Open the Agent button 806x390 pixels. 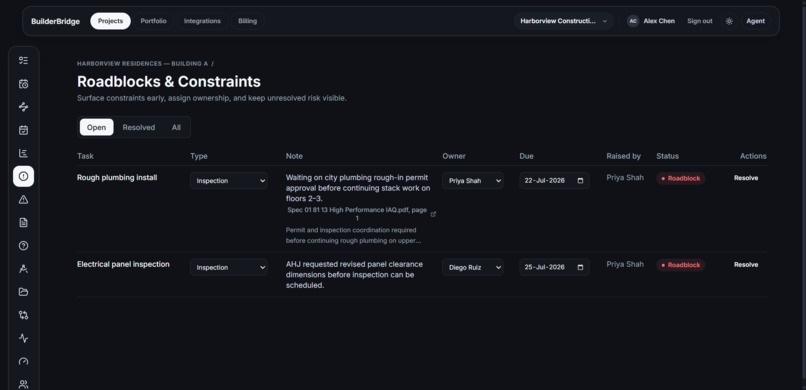tap(756, 21)
